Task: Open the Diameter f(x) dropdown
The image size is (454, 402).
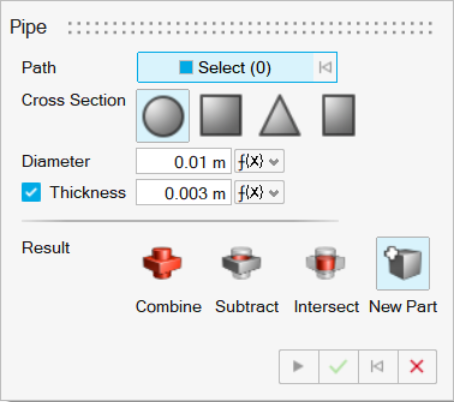Action: [259, 161]
